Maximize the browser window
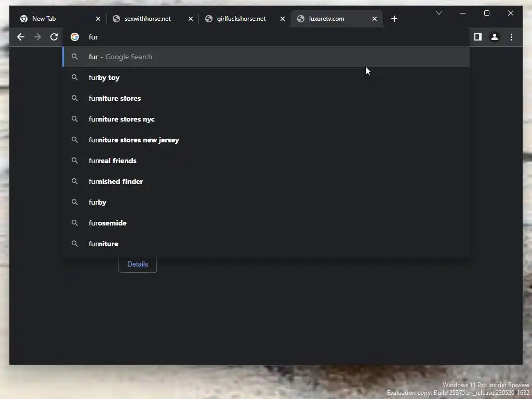The image size is (532, 399). coord(486,13)
